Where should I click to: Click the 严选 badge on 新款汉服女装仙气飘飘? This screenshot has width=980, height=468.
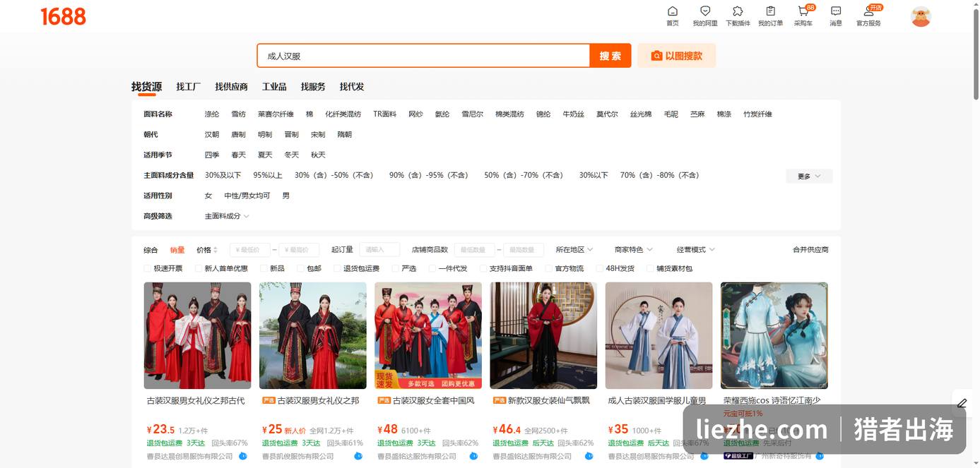500,400
